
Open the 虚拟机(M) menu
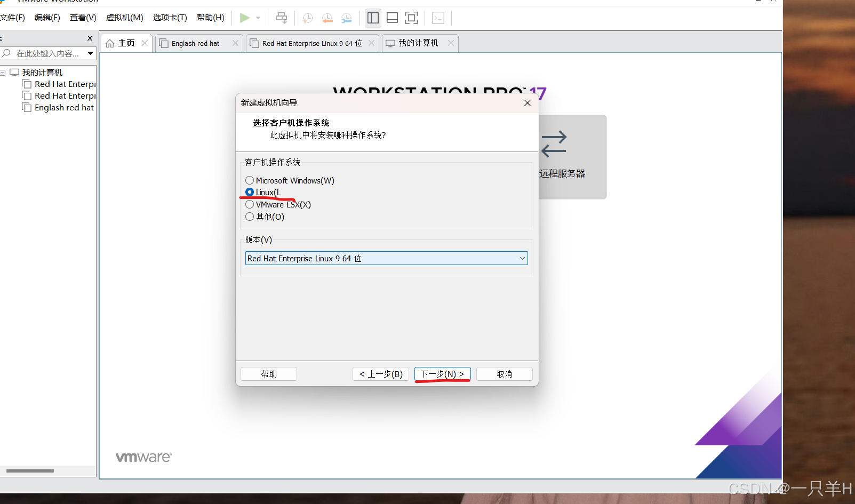(125, 18)
